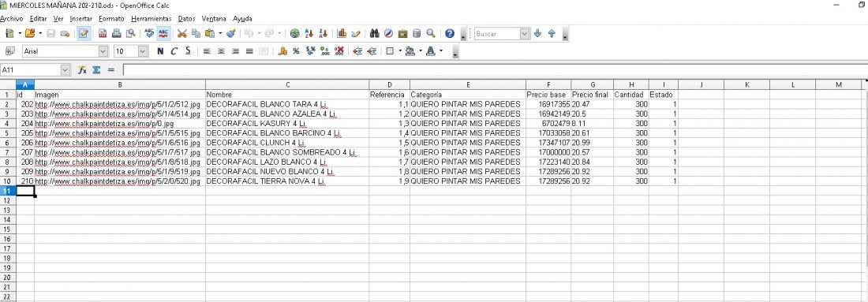Sort data in ascending order

click(309, 34)
